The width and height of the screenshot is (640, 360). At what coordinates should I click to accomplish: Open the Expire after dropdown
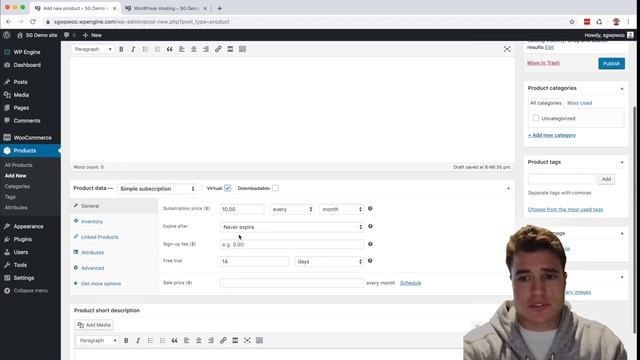pyautogui.click(x=291, y=227)
